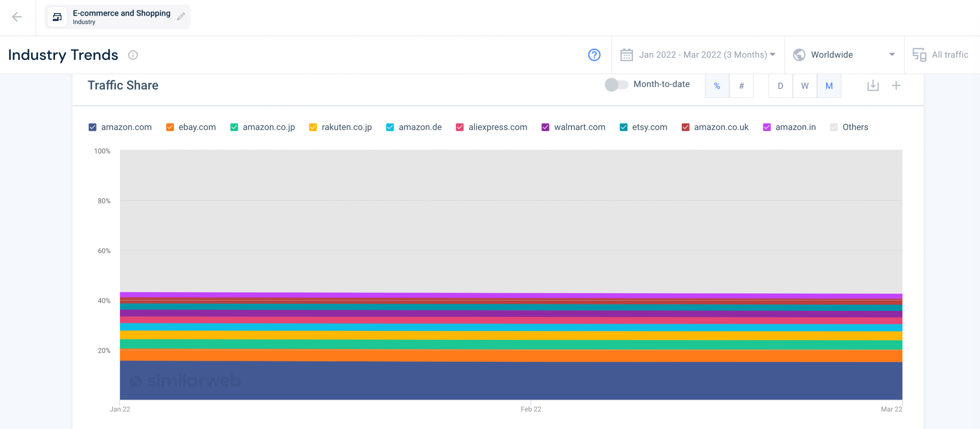Uncheck the walmart.com legend checkbox
980x429 pixels.
click(x=545, y=127)
